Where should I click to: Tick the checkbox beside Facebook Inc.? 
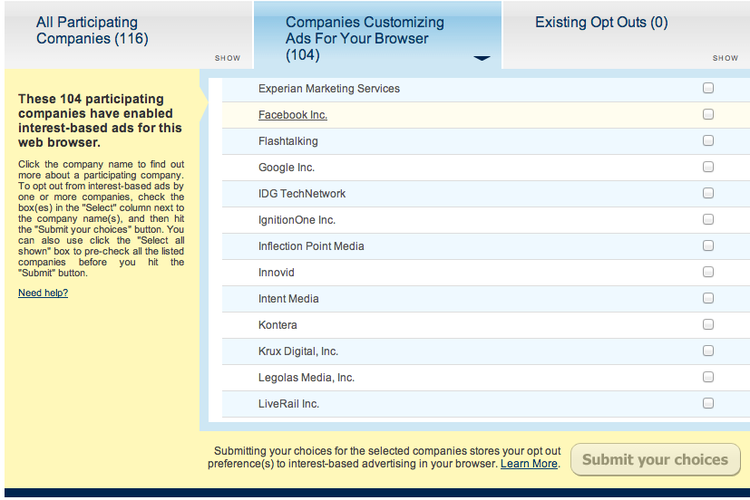pos(708,114)
